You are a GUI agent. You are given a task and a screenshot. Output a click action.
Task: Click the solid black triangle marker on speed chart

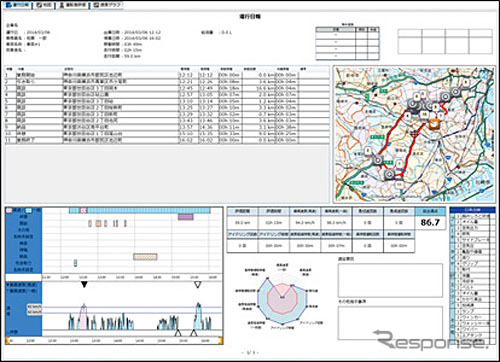(84, 284)
